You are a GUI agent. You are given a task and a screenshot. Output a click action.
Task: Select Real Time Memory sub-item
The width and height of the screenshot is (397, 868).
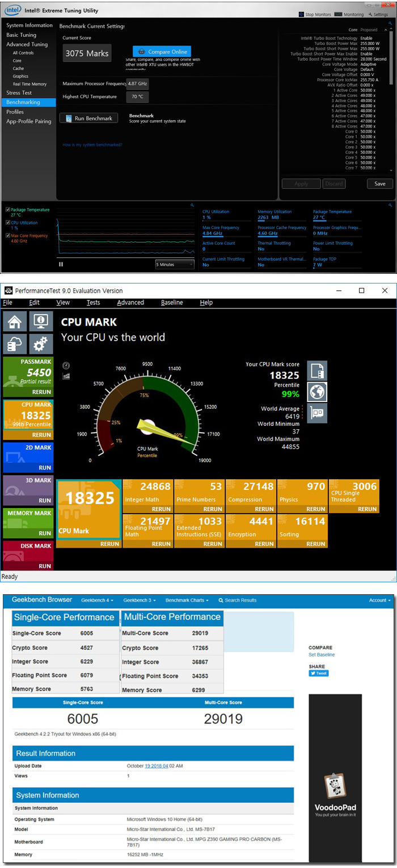(28, 84)
